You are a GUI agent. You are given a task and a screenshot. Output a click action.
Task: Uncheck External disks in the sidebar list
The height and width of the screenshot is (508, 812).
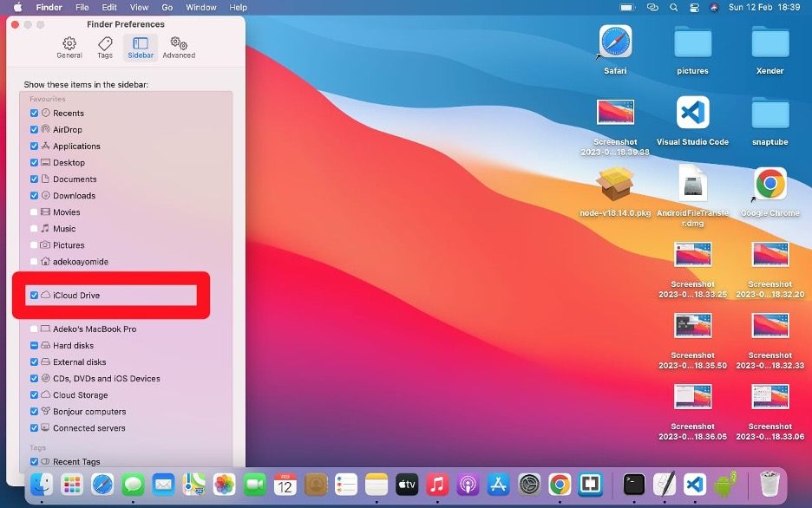click(34, 362)
